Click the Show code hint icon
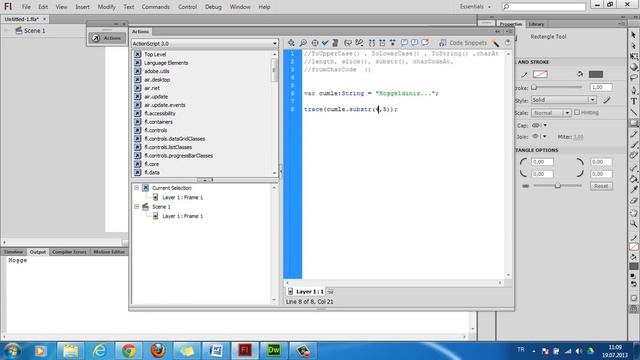The height and width of the screenshot is (360, 640). click(348, 43)
